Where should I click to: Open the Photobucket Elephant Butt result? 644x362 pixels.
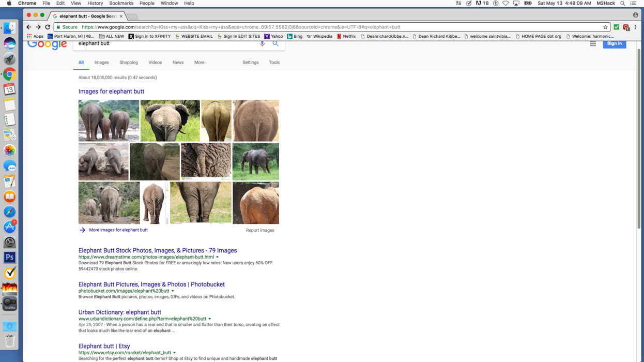[151, 284]
